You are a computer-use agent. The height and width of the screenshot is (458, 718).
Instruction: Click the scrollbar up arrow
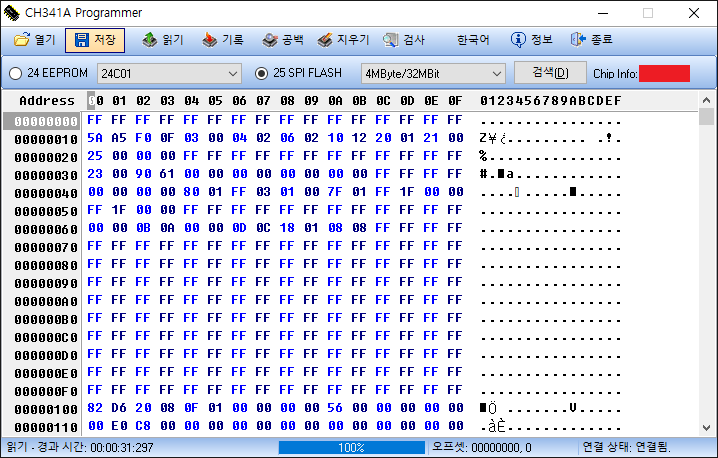[x=707, y=100]
